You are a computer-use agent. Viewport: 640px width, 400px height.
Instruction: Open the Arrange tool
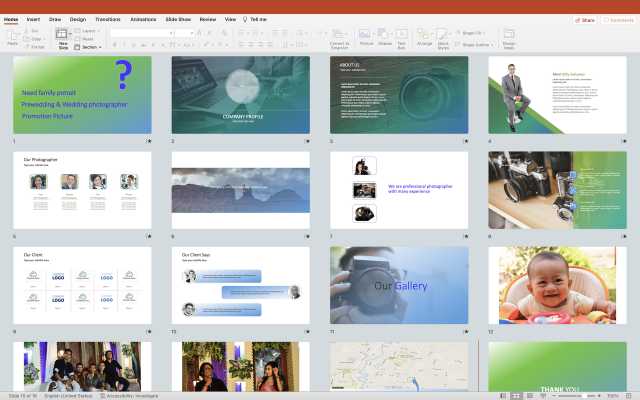pyautogui.click(x=424, y=36)
